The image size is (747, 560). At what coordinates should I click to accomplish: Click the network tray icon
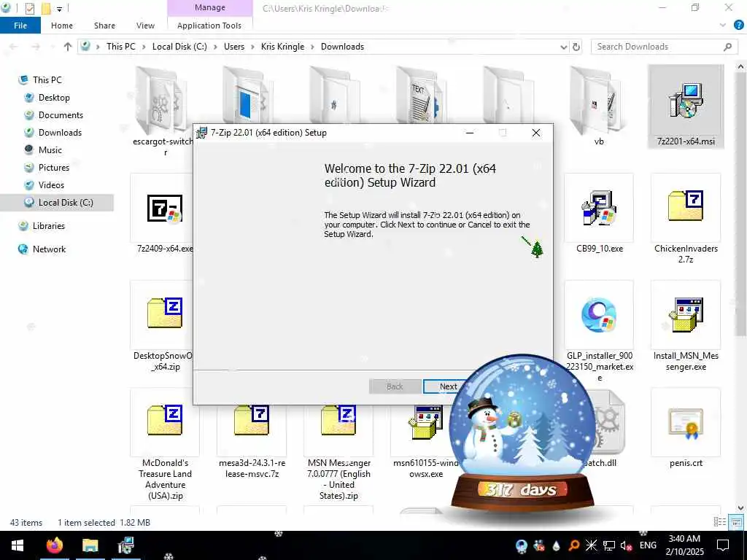609,545
